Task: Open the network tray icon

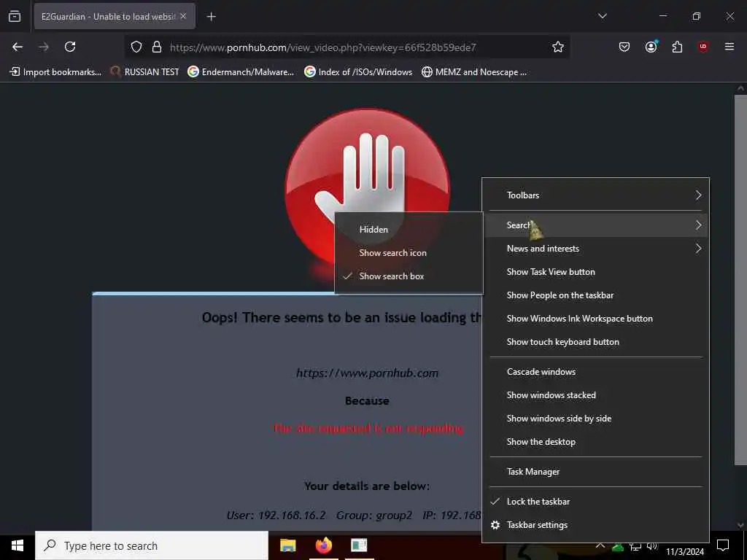Action: point(635,547)
